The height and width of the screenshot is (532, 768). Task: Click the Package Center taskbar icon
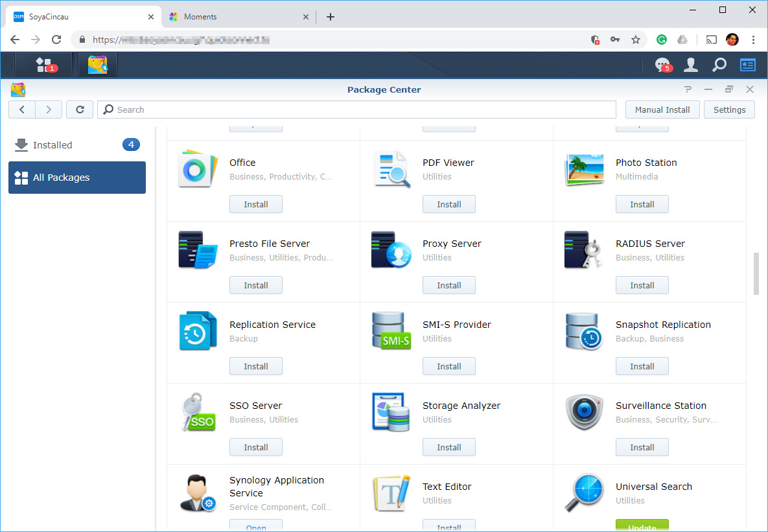98,65
